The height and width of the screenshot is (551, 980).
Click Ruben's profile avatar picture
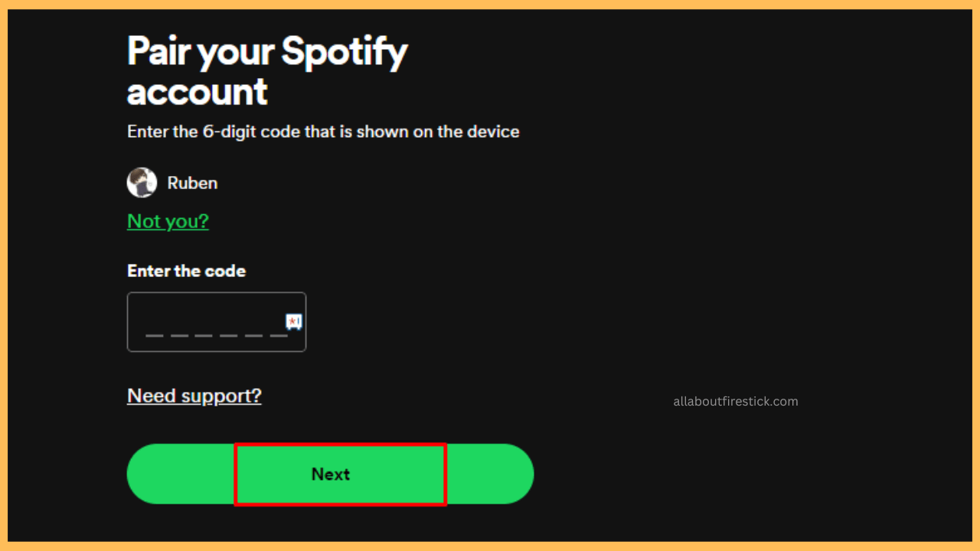142,183
